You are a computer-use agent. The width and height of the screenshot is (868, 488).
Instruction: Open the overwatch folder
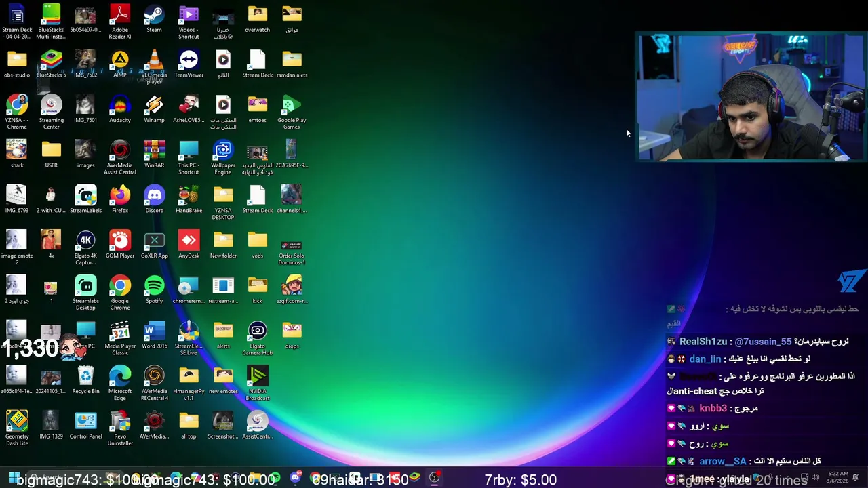[257, 19]
